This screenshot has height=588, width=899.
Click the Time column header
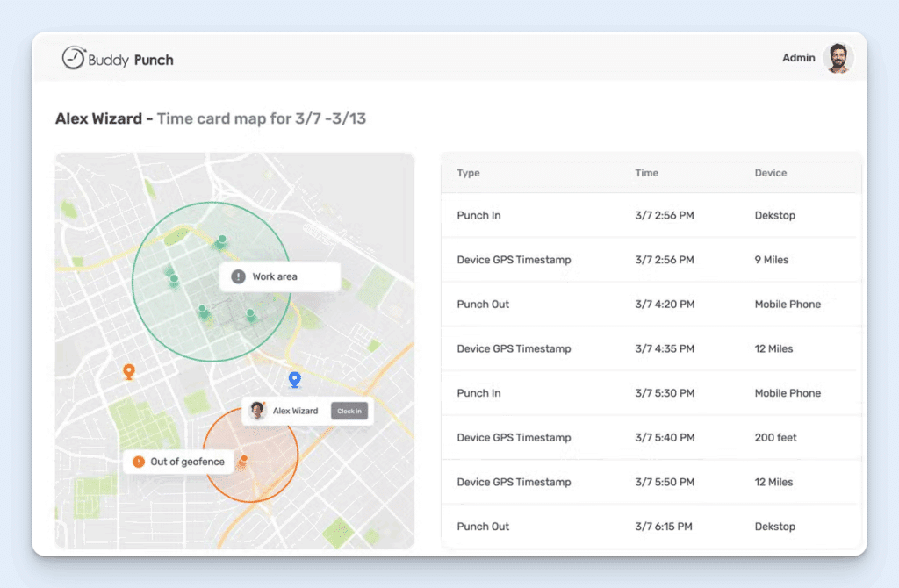[x=646, y=173]
